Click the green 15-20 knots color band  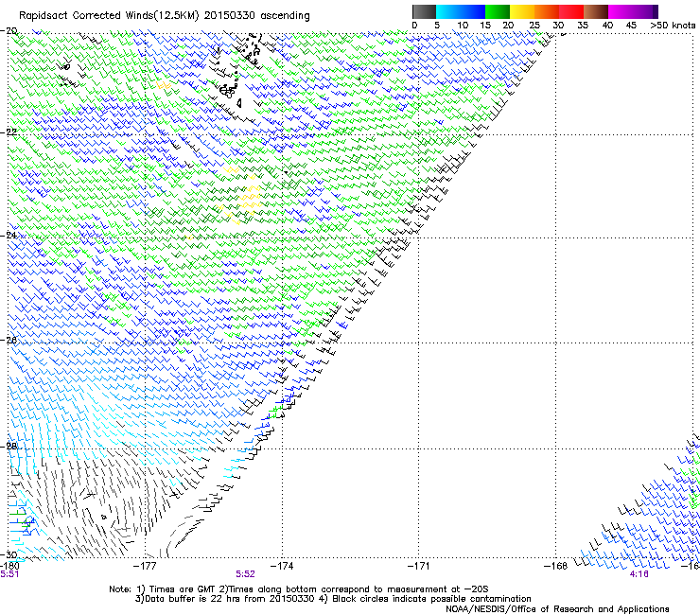click(498, 11)
